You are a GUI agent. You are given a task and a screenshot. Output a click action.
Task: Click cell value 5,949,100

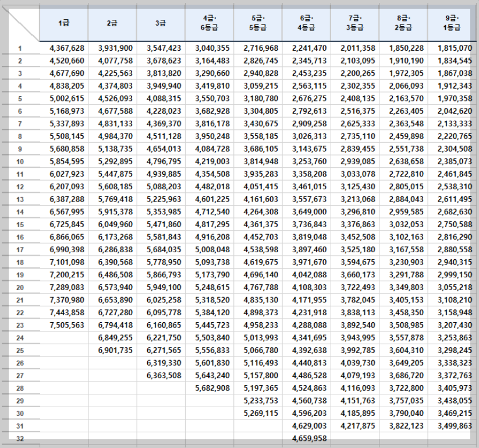click(164, 287)
